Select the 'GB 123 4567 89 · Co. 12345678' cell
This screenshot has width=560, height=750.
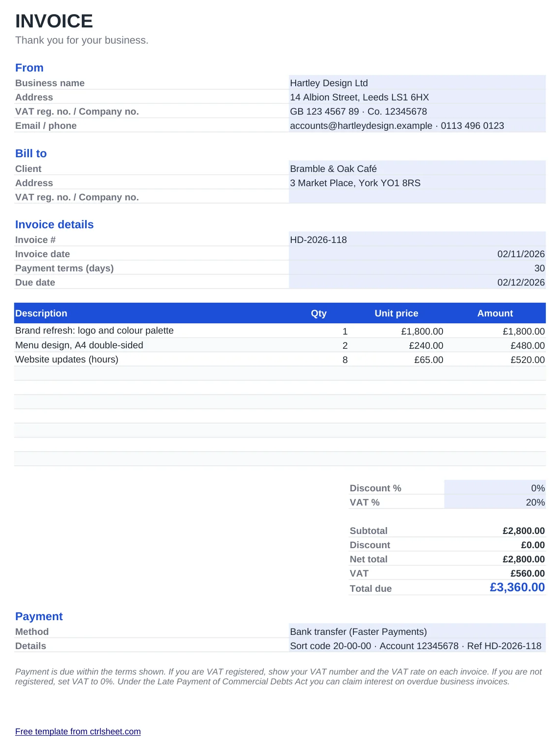(x=417, y=111)
